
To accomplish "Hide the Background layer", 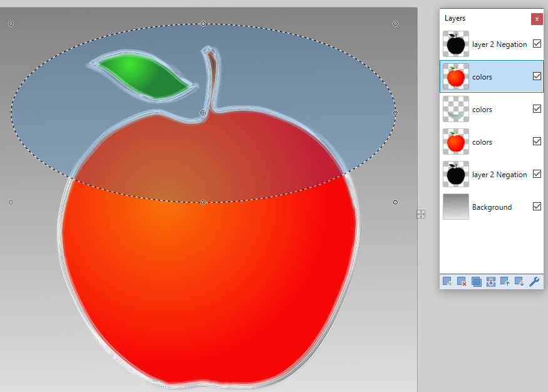I will pos(537,207).
